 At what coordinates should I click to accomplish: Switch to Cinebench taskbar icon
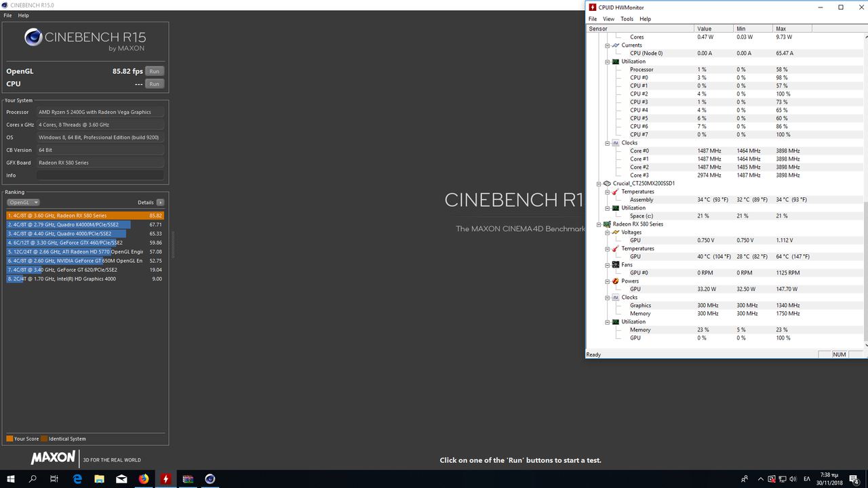210,479
